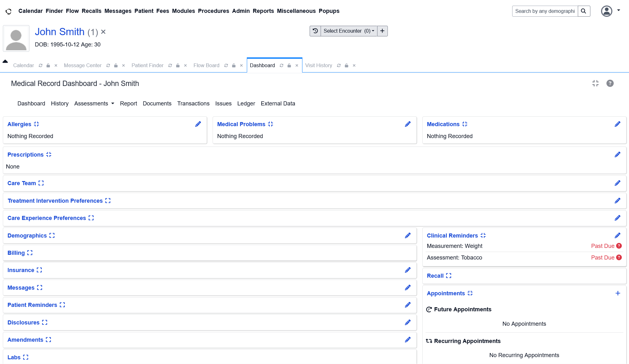Open Assessments dropdown menu

pos(94,104)
